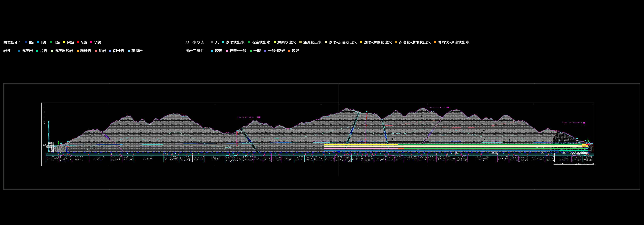Click the 潮湿状出水 groundwater legend item
The height and width of the screenshot is (225, 644).
click(224, 43)
